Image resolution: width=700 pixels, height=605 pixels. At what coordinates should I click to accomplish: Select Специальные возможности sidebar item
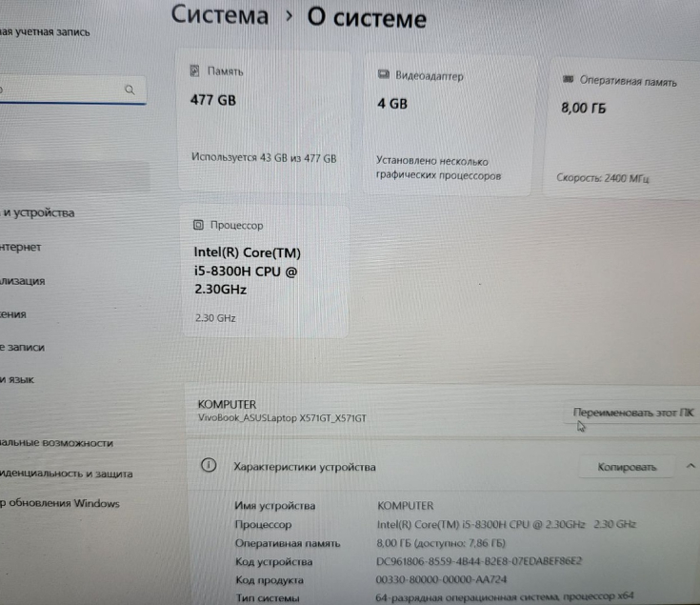pos(56,443)
